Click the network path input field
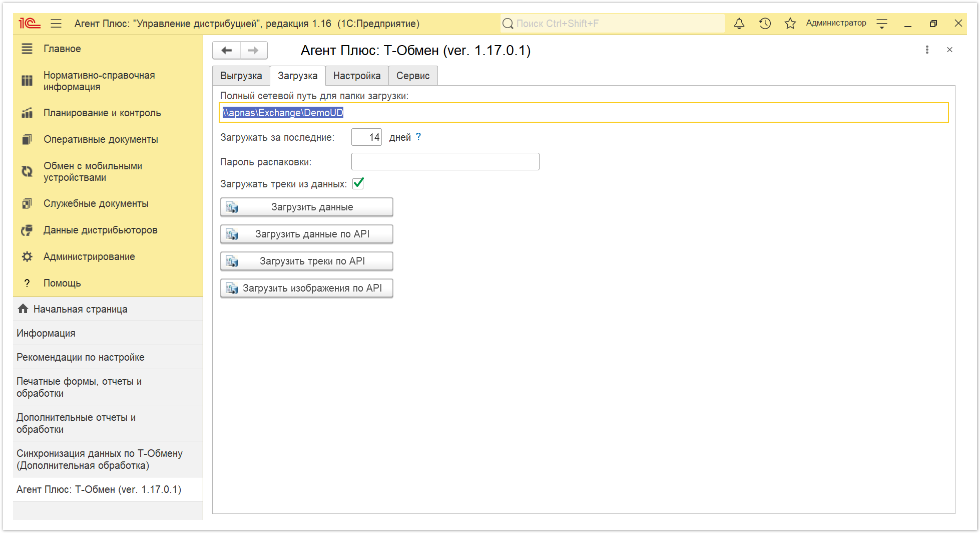 584,113
